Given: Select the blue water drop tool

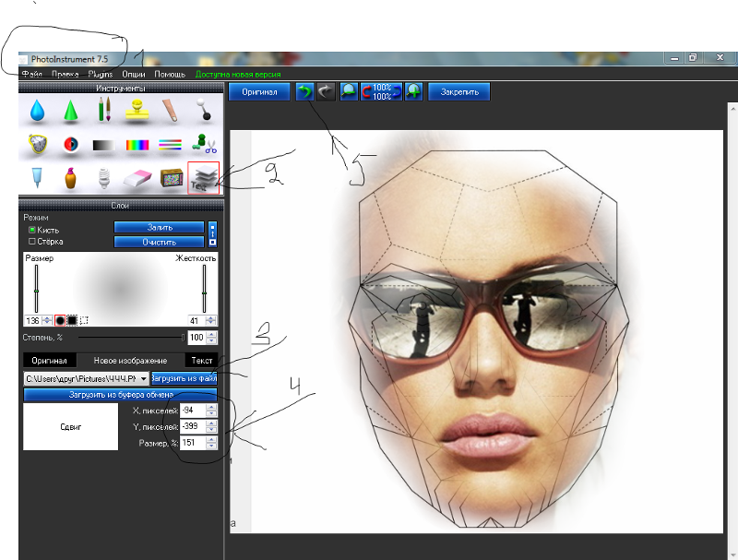Looking at the screenshot, I should coord(36,111).
